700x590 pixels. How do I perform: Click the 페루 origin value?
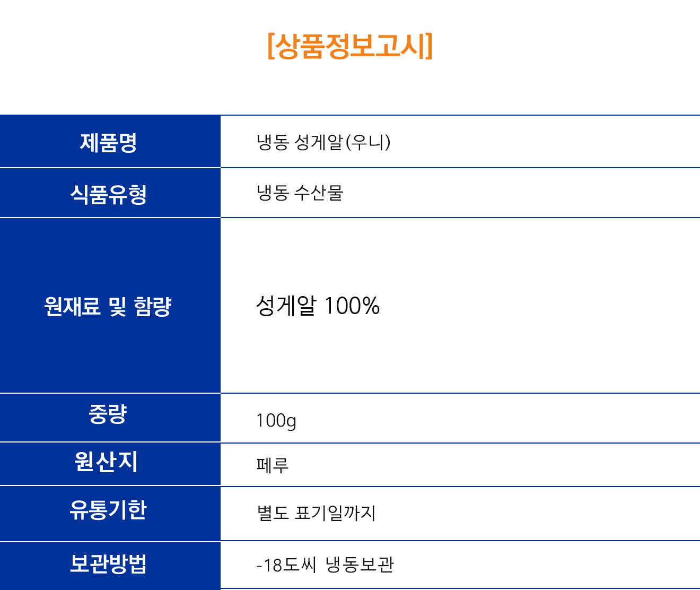point(273,465)
